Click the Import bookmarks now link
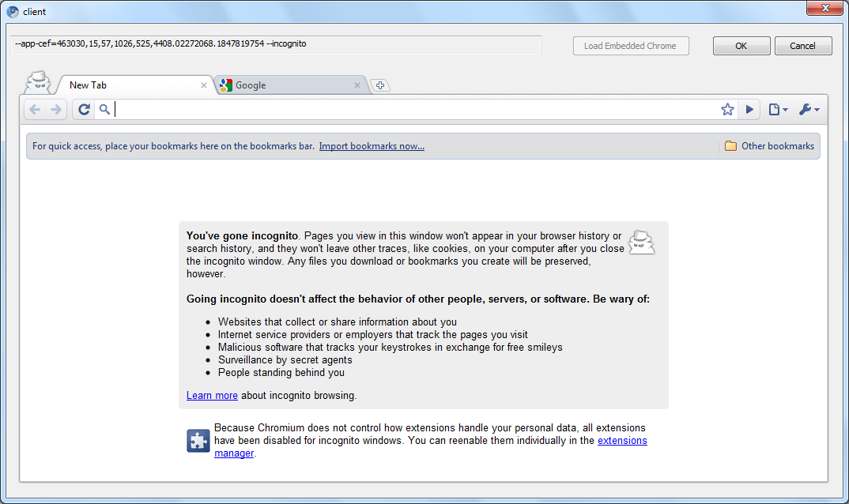This screenshot has width=849, height=504. tap(372, 146)
